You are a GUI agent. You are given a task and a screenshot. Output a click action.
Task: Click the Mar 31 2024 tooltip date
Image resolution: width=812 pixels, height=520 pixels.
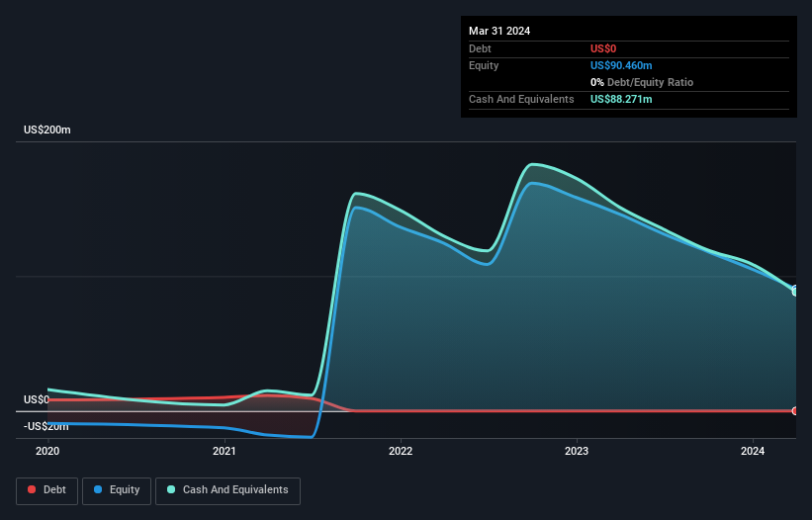point(499,31)
